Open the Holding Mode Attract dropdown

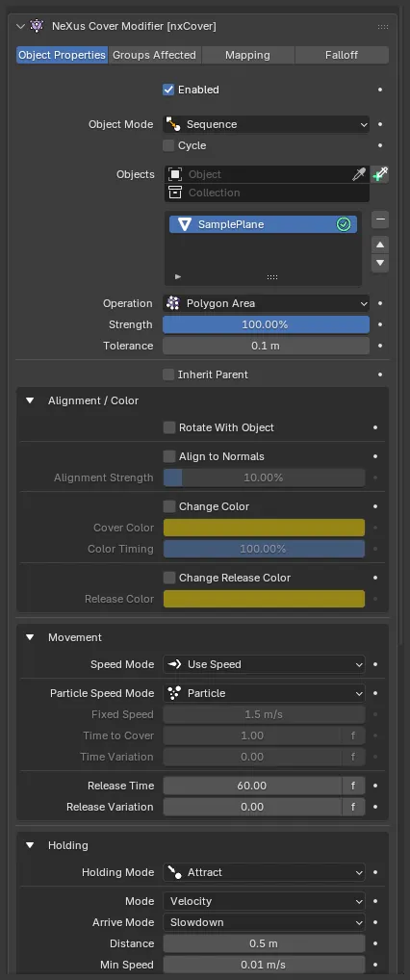pos(264,872)
